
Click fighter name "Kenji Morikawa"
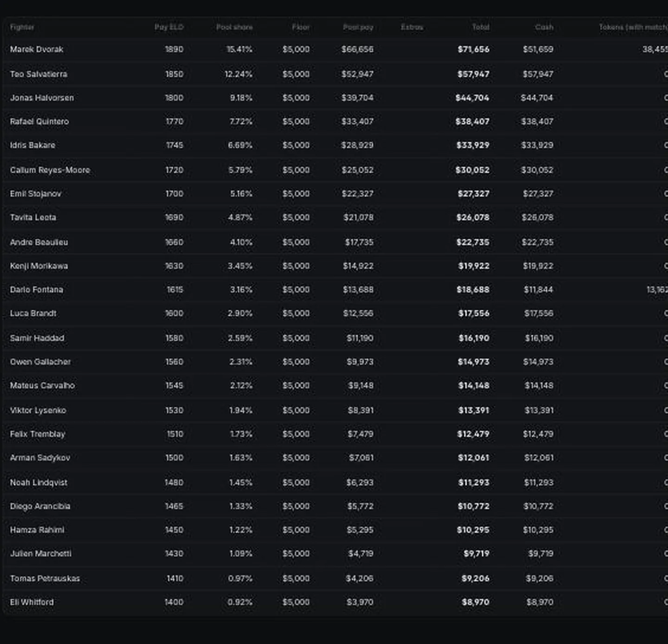coord(39,266)
